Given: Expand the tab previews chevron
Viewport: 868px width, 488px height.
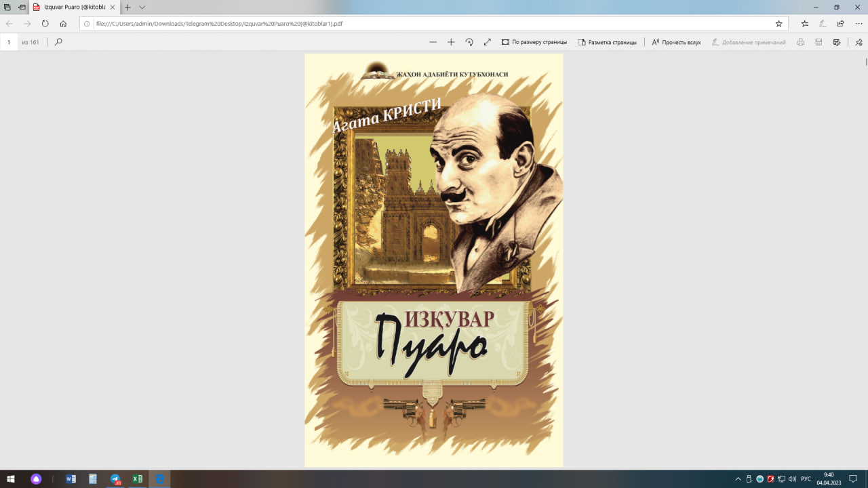Looking at the screenshot, I should pos(142,7).
